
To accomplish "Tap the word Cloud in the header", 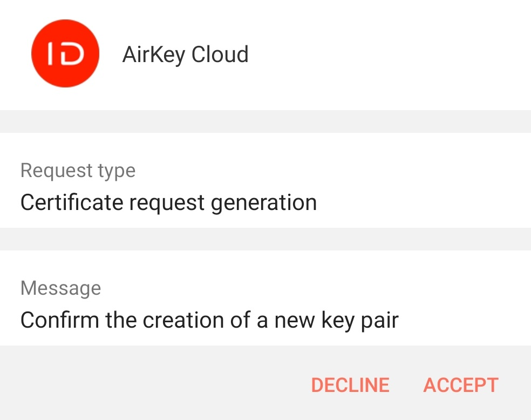I will [x=220, y=55].
